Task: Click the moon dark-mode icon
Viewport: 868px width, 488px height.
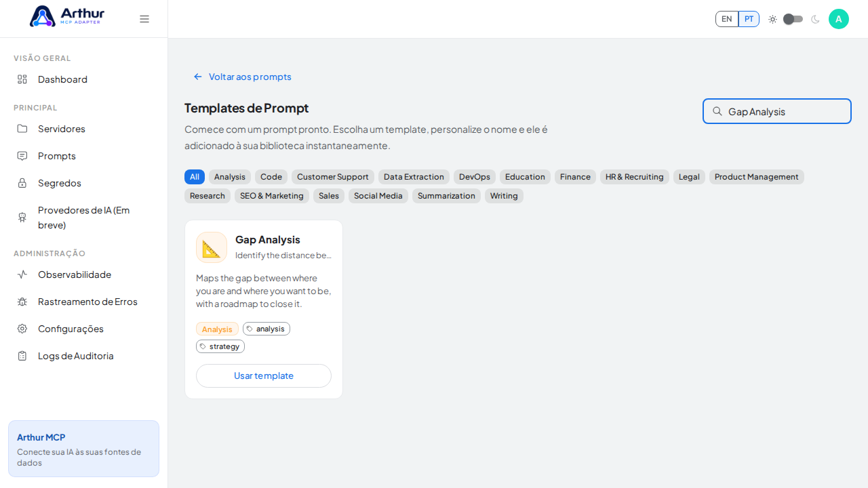Action: pos(815,19)
